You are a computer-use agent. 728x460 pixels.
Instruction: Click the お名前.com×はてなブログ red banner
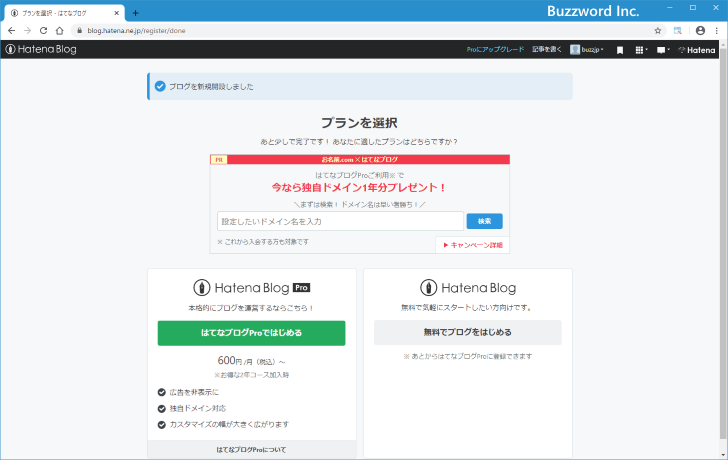pyautogui.click(x=360, y=159)
